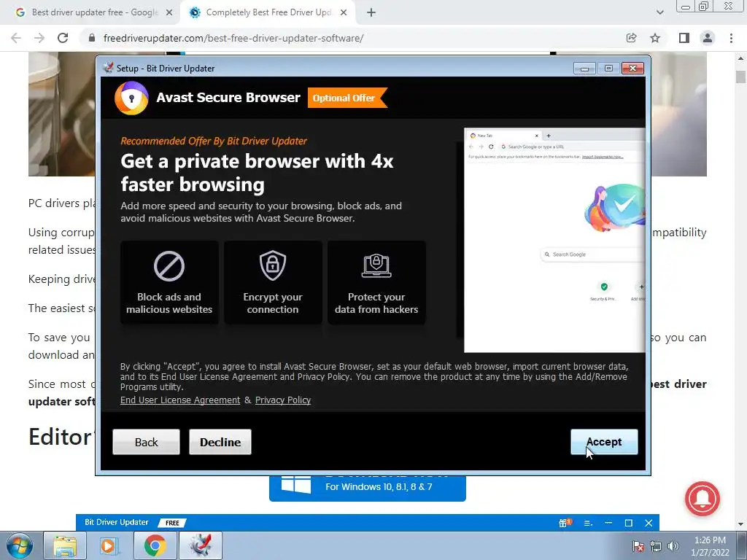Screen dimensions: 747x560
Task: Open Chrome profile menu
Action: 708,38
